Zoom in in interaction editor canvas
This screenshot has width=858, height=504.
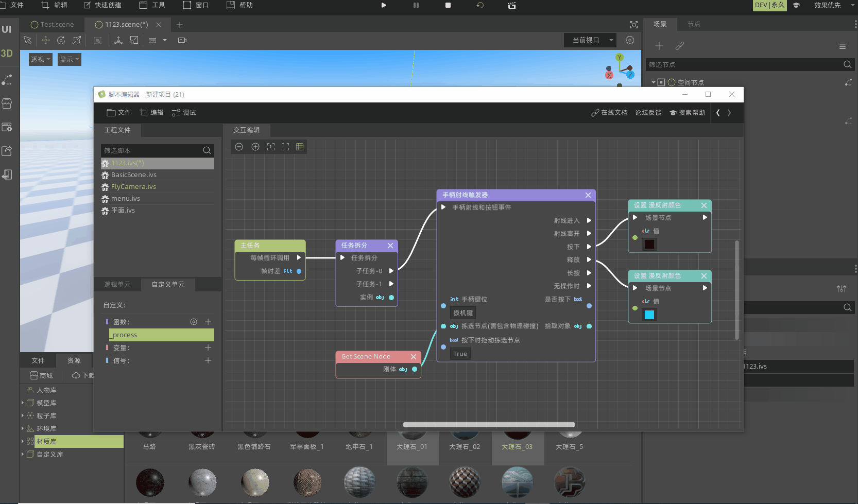click(255, 147)
